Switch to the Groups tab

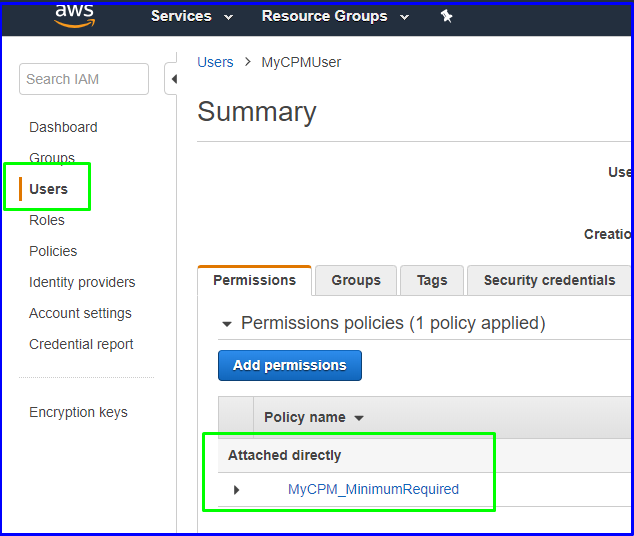pos(356,281)
